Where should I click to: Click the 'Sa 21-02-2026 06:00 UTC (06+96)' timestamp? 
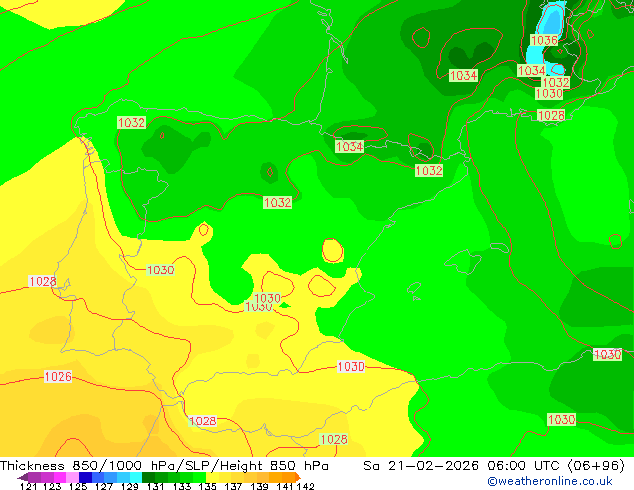494,466
